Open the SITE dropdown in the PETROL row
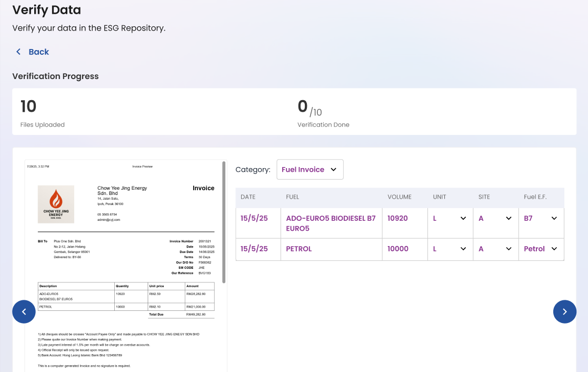The width and height of the screenshot is (588, 372). click(x=508, y=249)
